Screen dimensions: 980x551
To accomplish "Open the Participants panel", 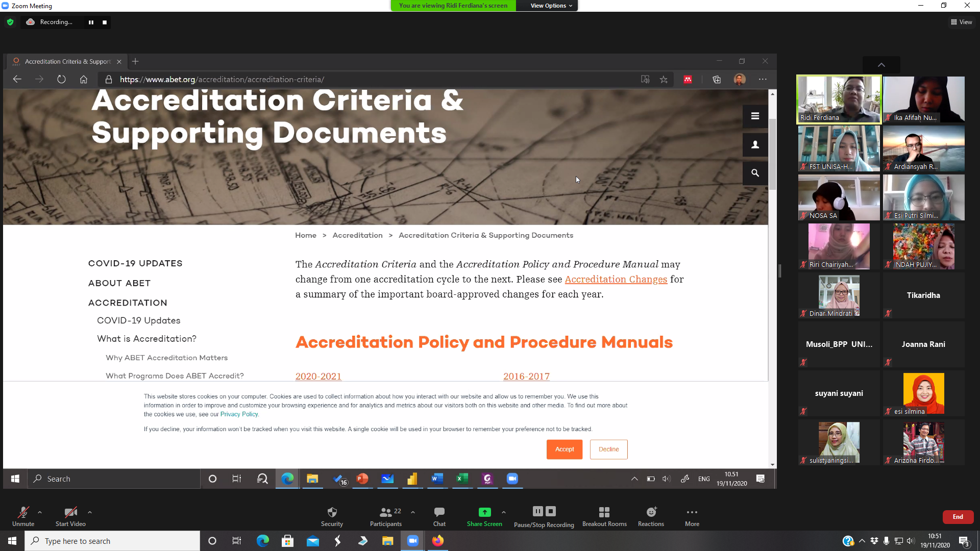I will tap(386, 512).
